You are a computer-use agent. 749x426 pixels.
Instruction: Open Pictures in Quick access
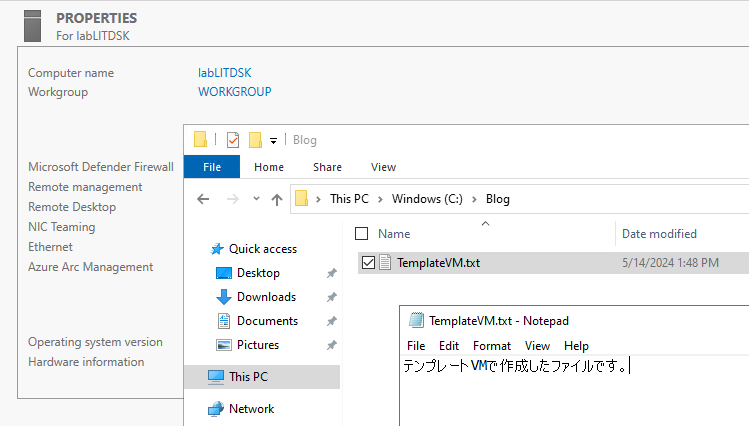click(258, 345)
